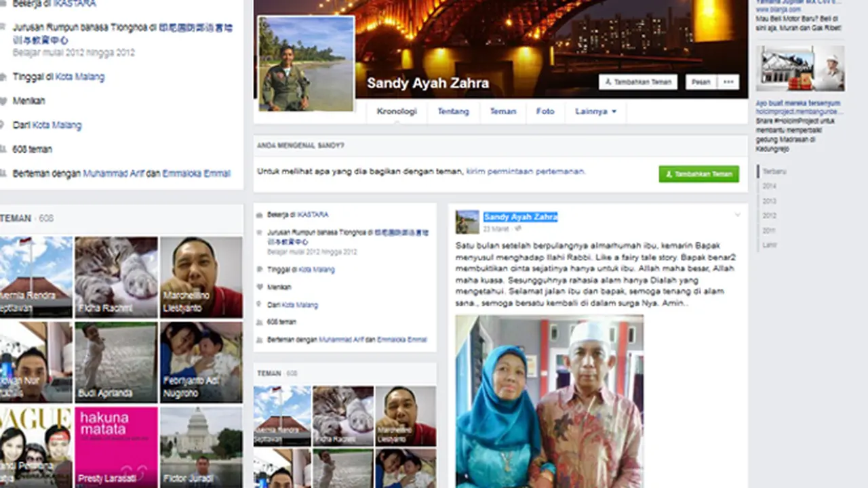Image resolution: width=868 pixels, height=488 pixels.
Task: Click the highlighted Sandy Ayah Zahra post author name
Action: [520, 217]
